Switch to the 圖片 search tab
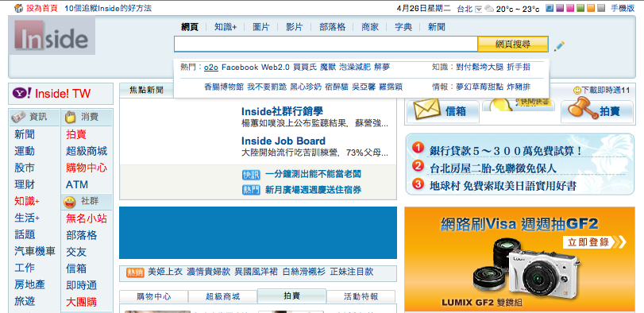The height and width of the screenshot is (313, 644). pos(261,27)
